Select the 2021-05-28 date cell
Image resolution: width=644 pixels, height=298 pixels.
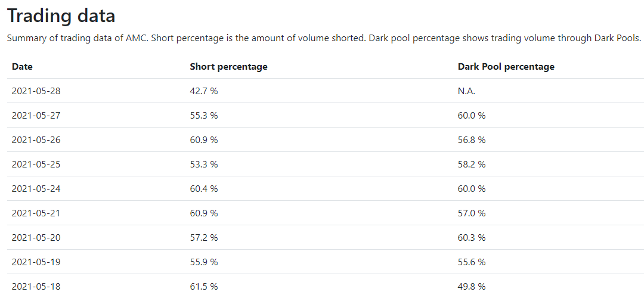click(36, 91)
